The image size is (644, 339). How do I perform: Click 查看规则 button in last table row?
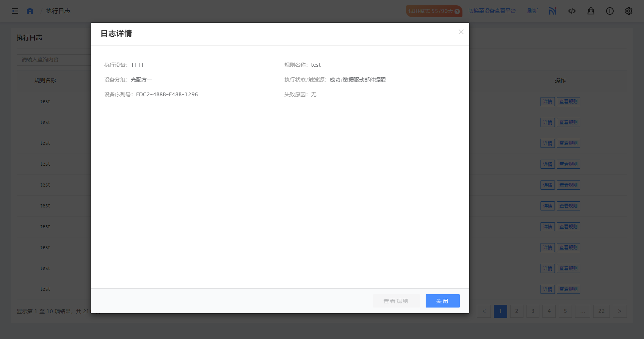pos(568,289)
